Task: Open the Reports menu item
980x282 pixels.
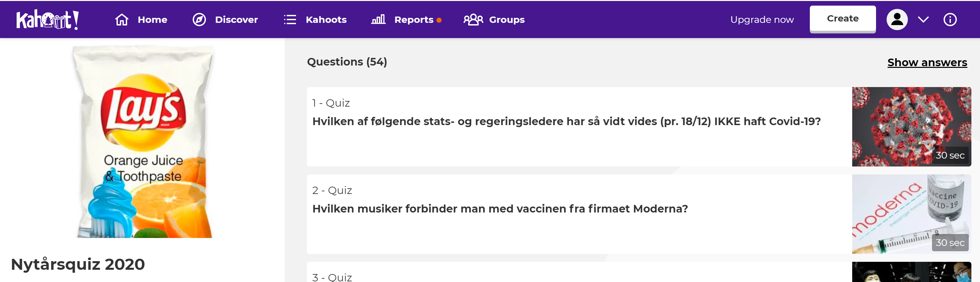Action: pyautogui.click(x=406, y=20)
